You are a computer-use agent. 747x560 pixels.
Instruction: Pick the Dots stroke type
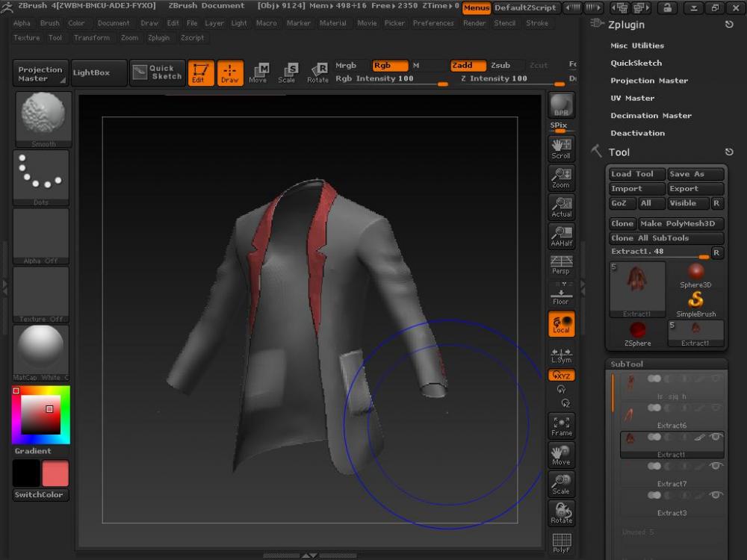[x=41, y=177]
